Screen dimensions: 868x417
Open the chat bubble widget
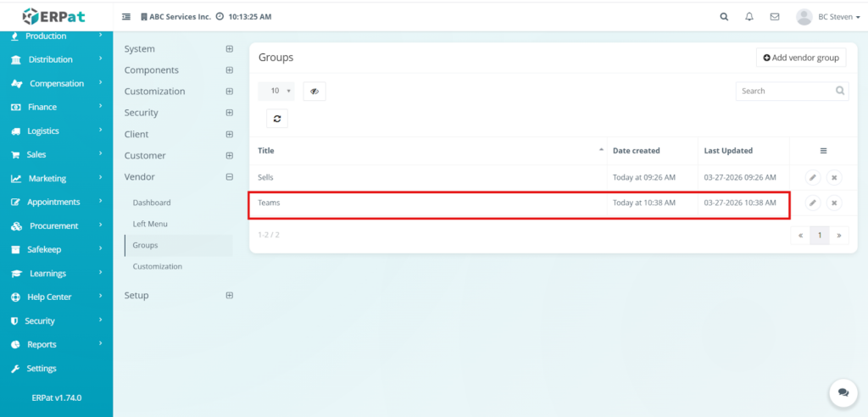843,392
